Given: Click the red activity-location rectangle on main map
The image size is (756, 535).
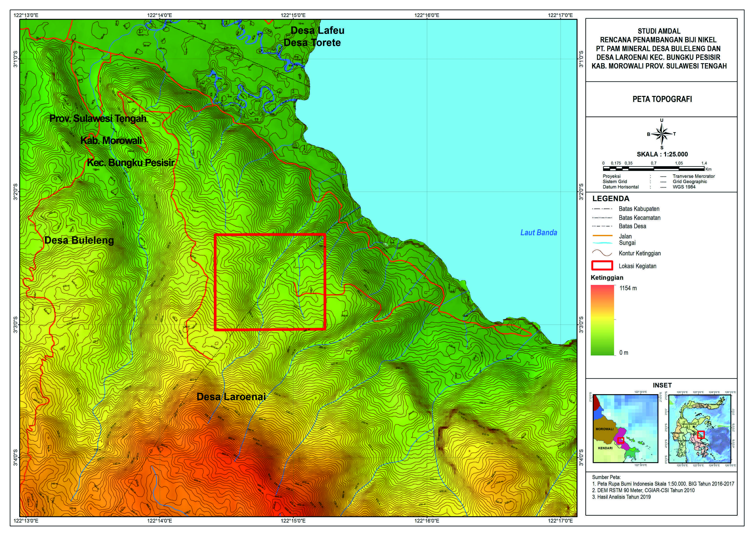Looking at the screenshot, I should [x=270, y=282].
